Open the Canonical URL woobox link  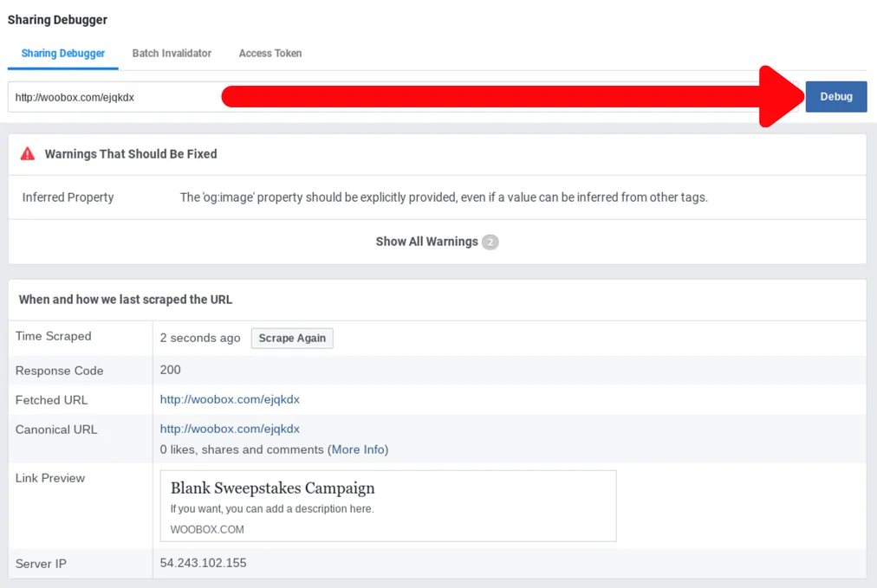(230, 429)
